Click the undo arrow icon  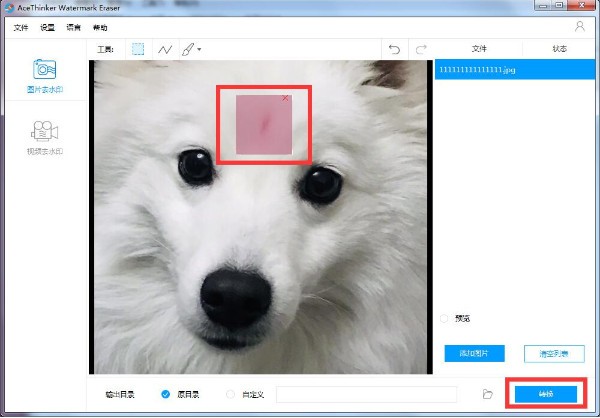point(394,49)
